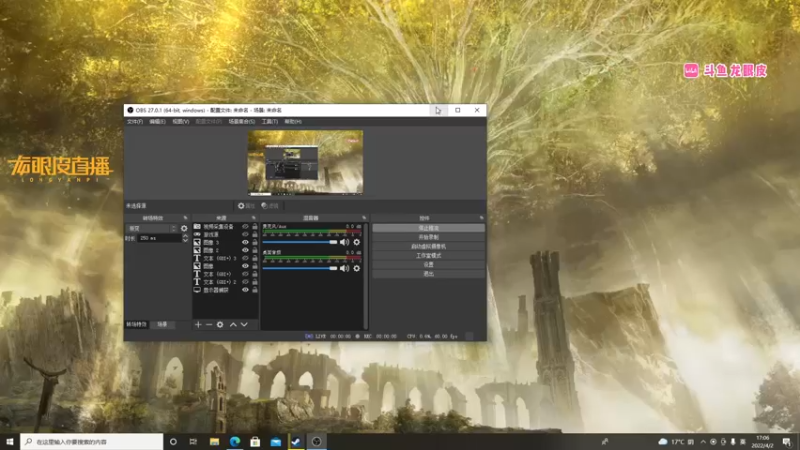The height and width of the screenshot is (450, 800).
Task: Switch to the 场景 scenes tab
Action: click(162, 324)
